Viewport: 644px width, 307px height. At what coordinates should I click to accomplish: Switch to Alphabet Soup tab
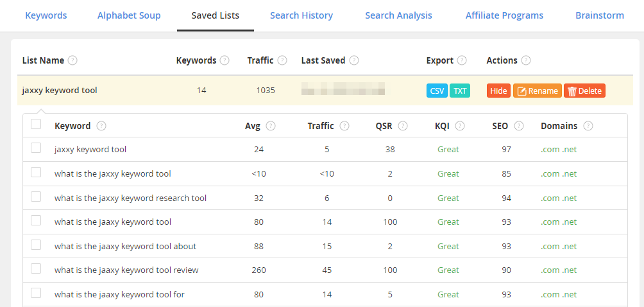click(x=129, y=15)
